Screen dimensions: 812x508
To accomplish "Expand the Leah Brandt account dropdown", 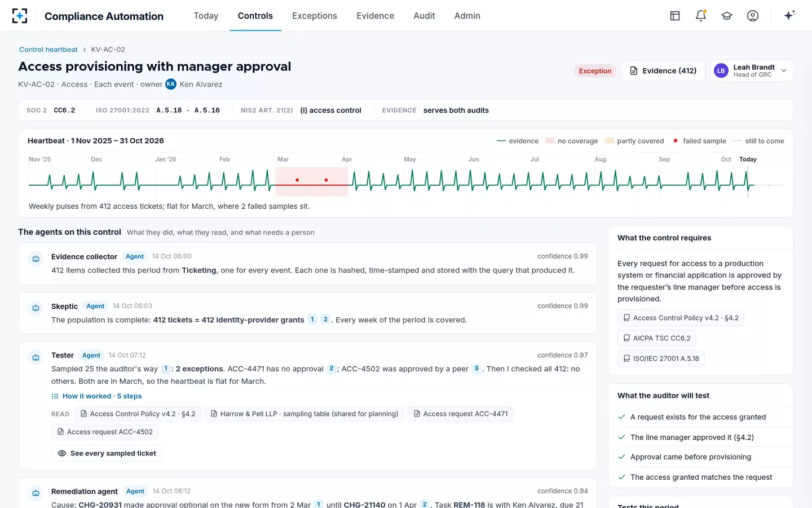I will tap(752, 71).
